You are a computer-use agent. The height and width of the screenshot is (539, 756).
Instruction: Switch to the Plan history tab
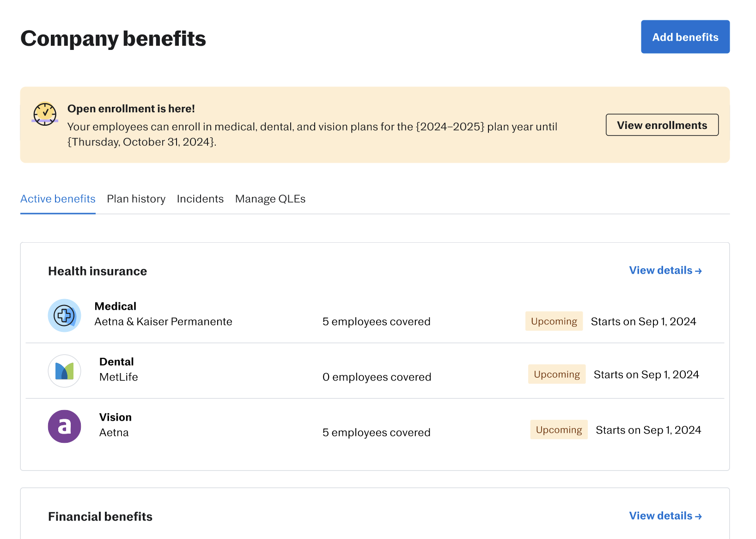(x=136, y=199)
